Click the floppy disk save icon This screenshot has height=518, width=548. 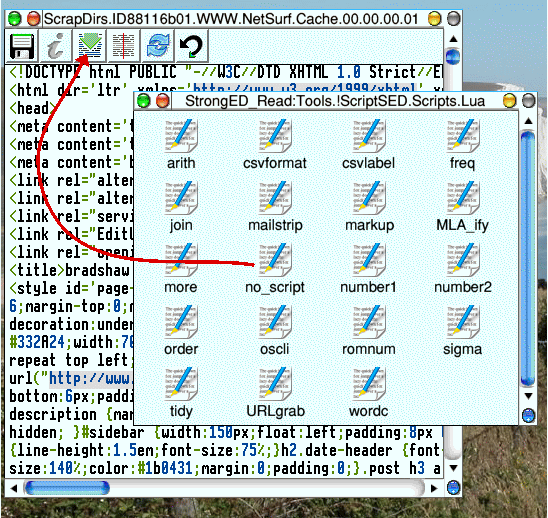click(x=22, y=46)
